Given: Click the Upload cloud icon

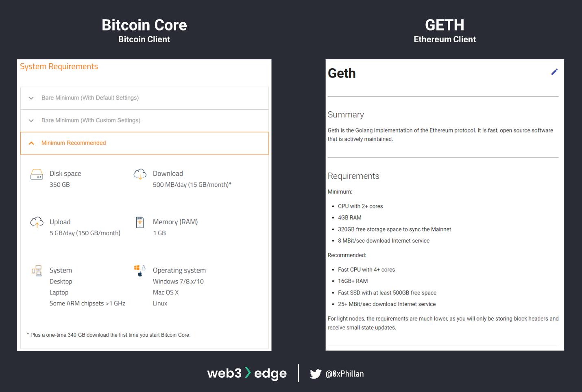Looking at the screenshot, I should pos(37,222).
